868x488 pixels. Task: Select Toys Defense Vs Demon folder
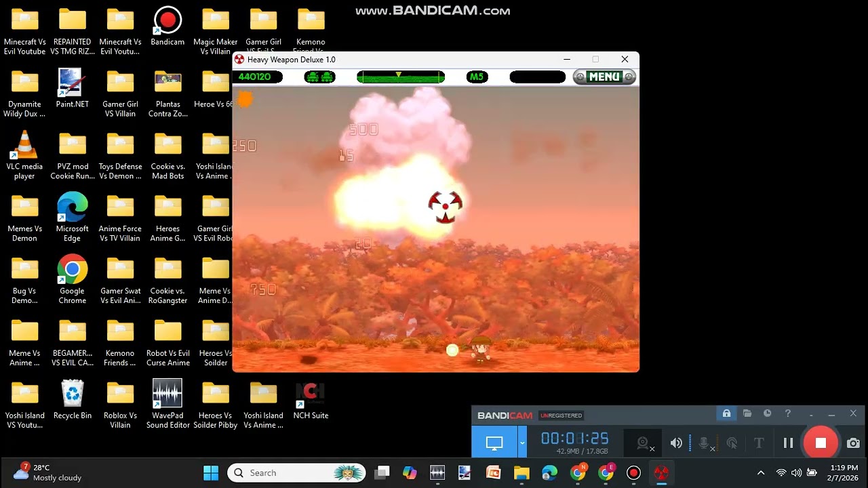click(x=120, y=155)
